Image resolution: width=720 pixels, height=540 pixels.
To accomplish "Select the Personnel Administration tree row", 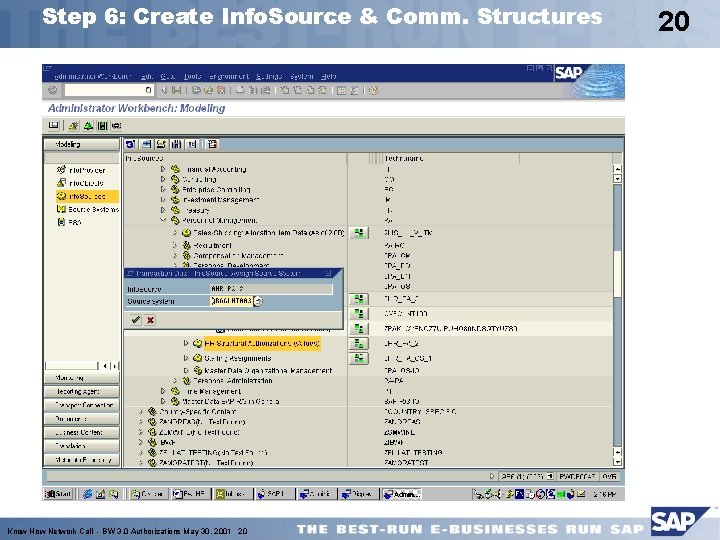I will tap(233, 381).
